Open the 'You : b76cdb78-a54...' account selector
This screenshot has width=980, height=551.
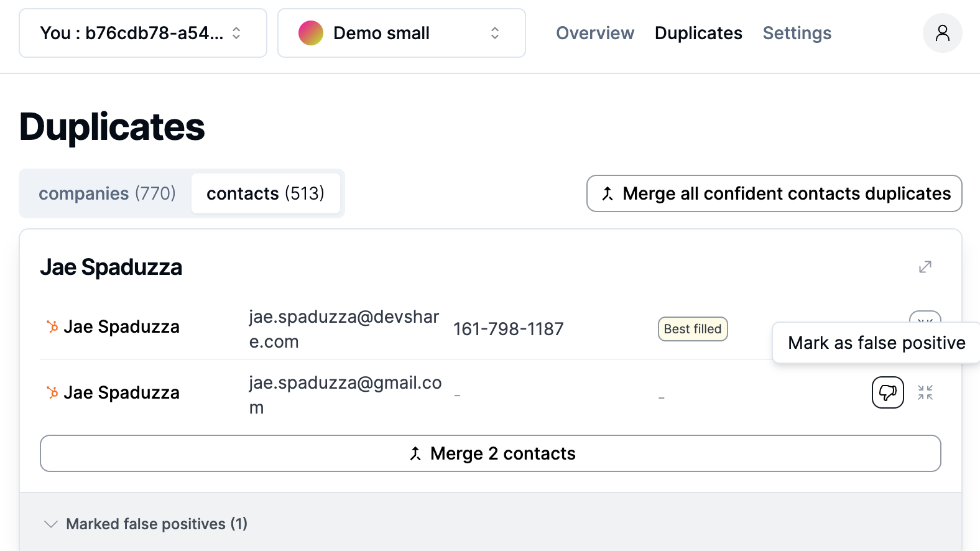pyautogui.click(x=142, y=33)
